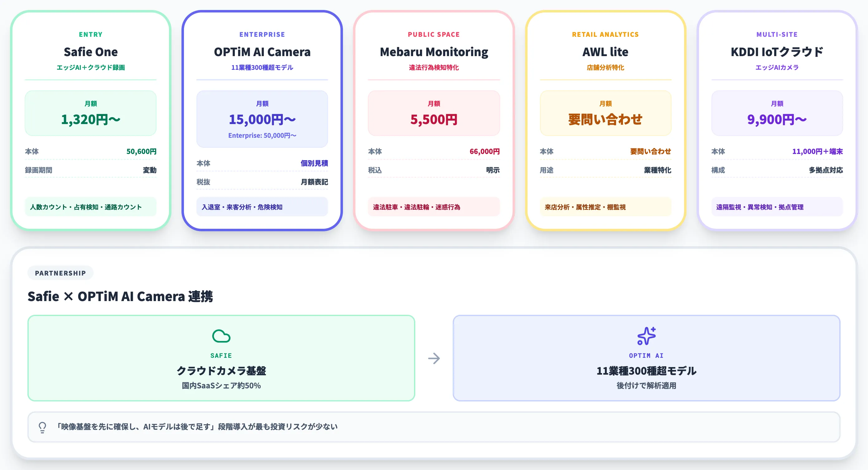Click the 多拠点対応 configuration value
The width and height of the screenshot is (868, 470).
point(826,170)
